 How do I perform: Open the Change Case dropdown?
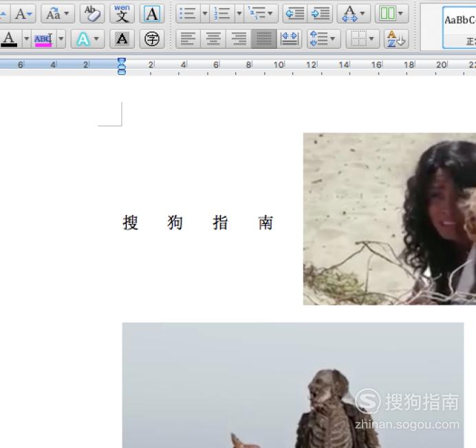point(57,14)
